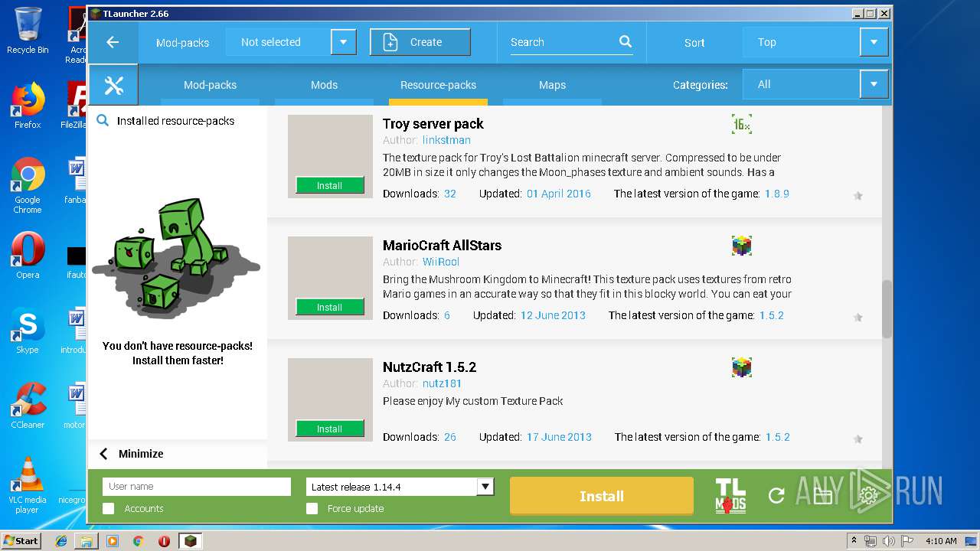Click the large yellow Install button
Screen dimensions: 980x551
click(x=602, y=496)
